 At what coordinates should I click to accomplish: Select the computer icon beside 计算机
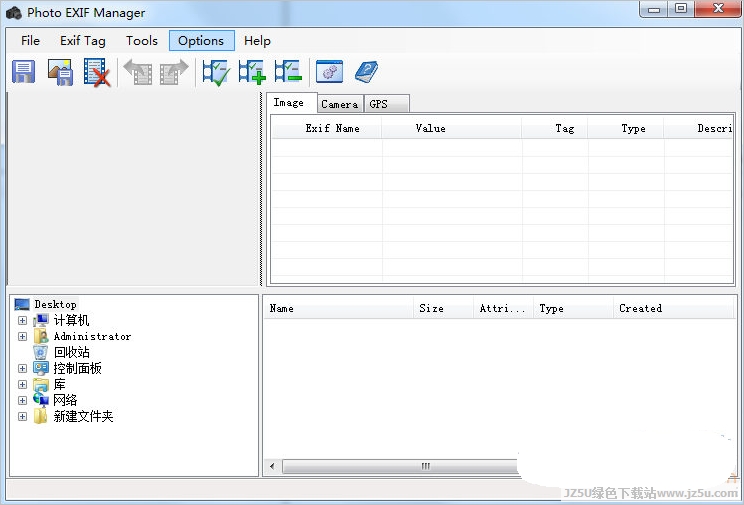click(x=41, y=320)
